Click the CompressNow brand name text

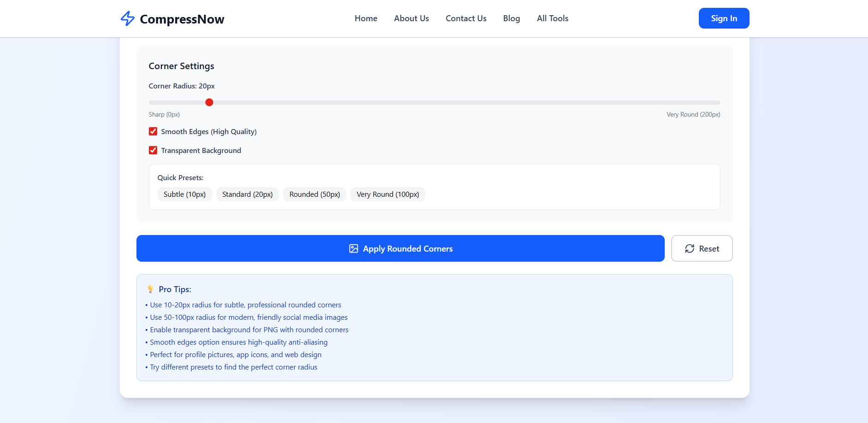(182, 19)
